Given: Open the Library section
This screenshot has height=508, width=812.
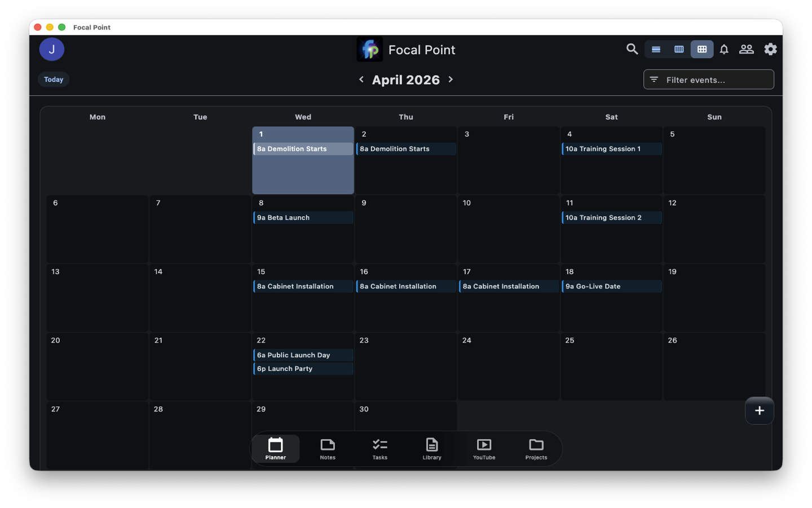Looking at the screenshot, I should (x=431, y=449).
